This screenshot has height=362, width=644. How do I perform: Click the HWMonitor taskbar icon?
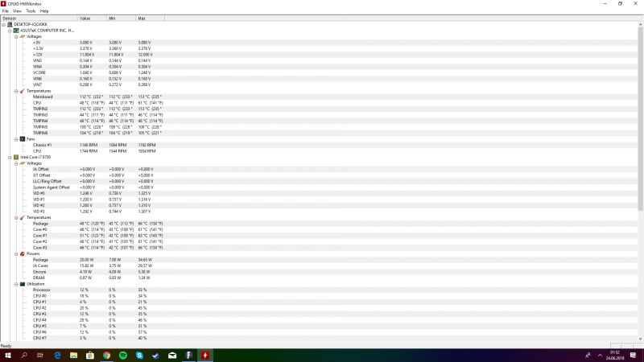[x=205, y=356]
